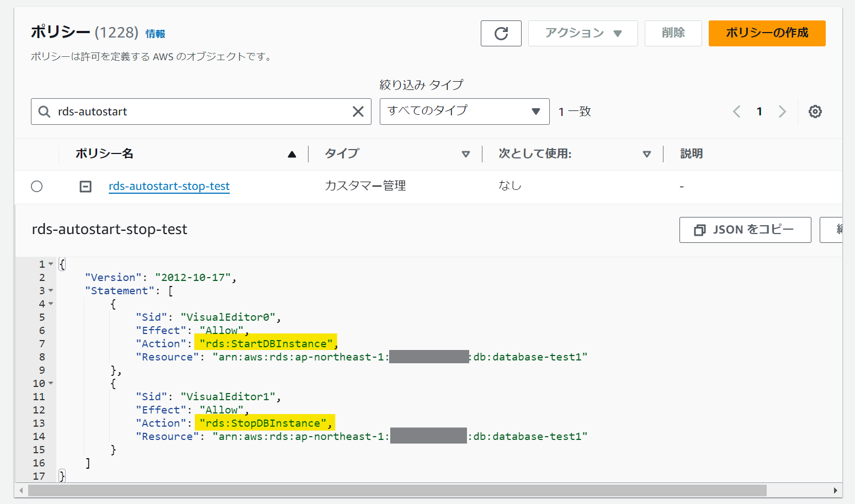Viewport: 855px width, 504px height.
Task: Open the アクション dropdown menu
Action: pyautogui.click(x=583, y=33)
